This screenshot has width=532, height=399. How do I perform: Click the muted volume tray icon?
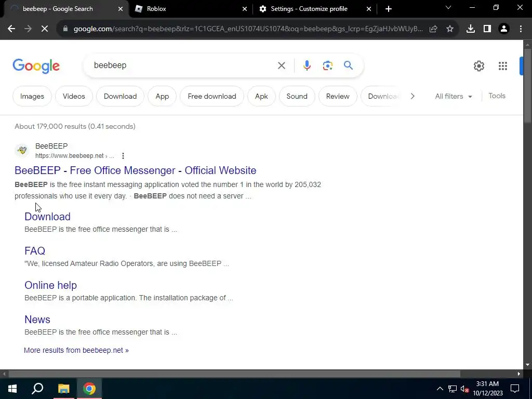coord(464,389)
